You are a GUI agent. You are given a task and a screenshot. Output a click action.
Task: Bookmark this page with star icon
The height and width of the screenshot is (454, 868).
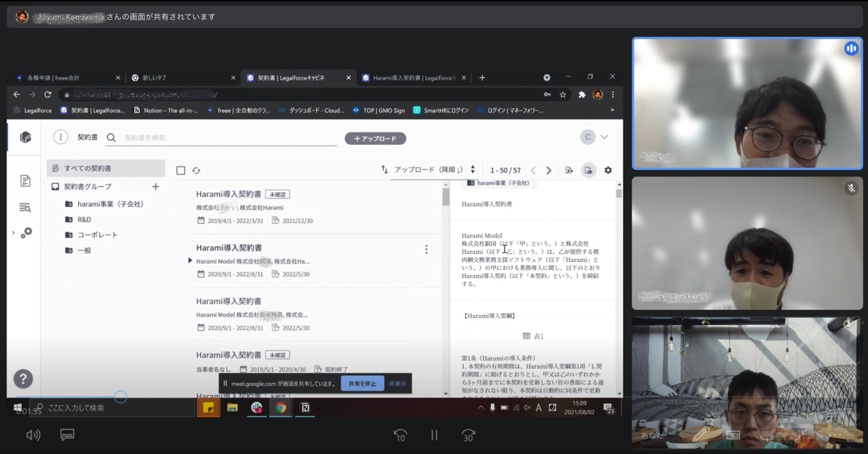(563, 94)
